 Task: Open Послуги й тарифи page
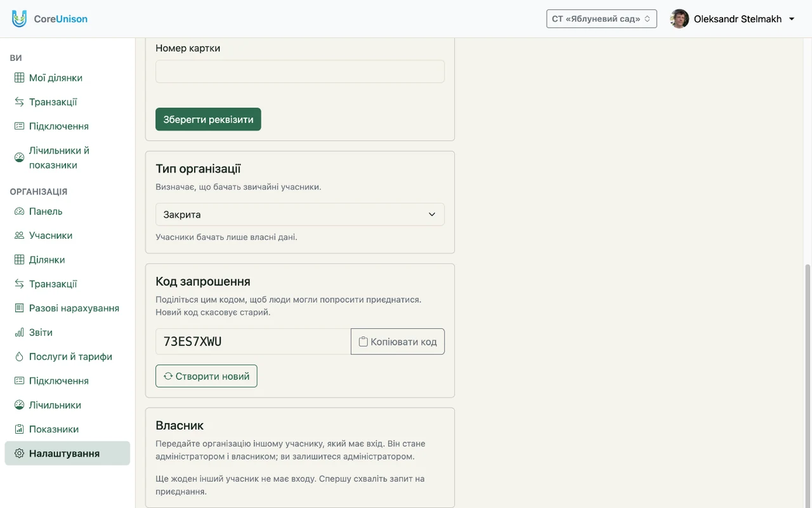click(67, 357)
